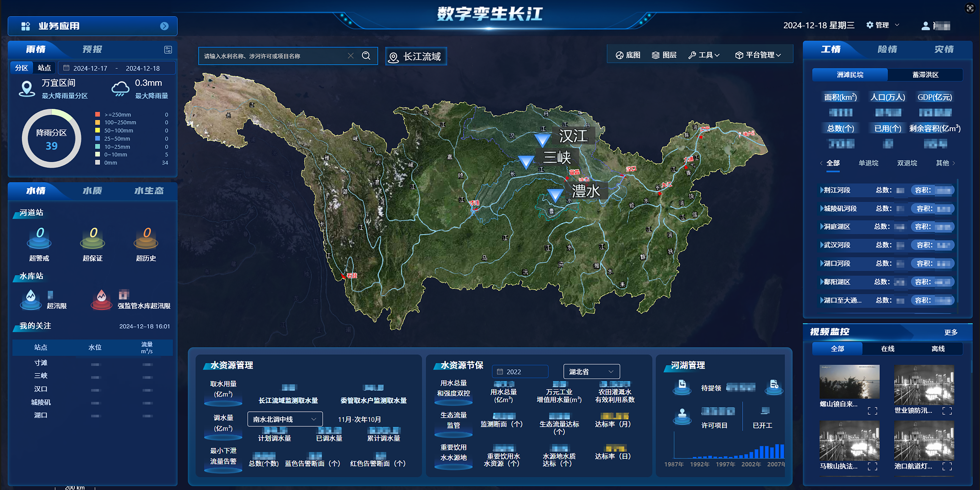Image resolution: width=980 pixels, height=490 pixels.
Task: Clear the search box with X icon
Action: (350, 56)
